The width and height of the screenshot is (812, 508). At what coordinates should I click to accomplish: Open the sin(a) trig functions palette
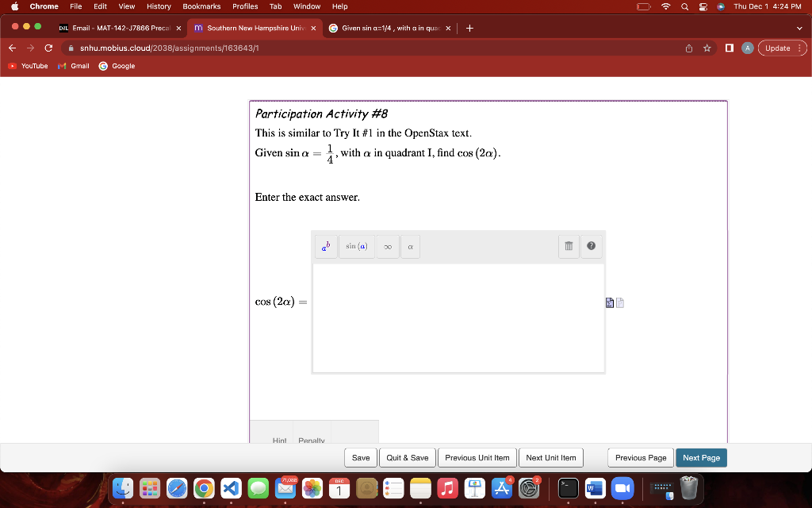(x=356, y=246)
